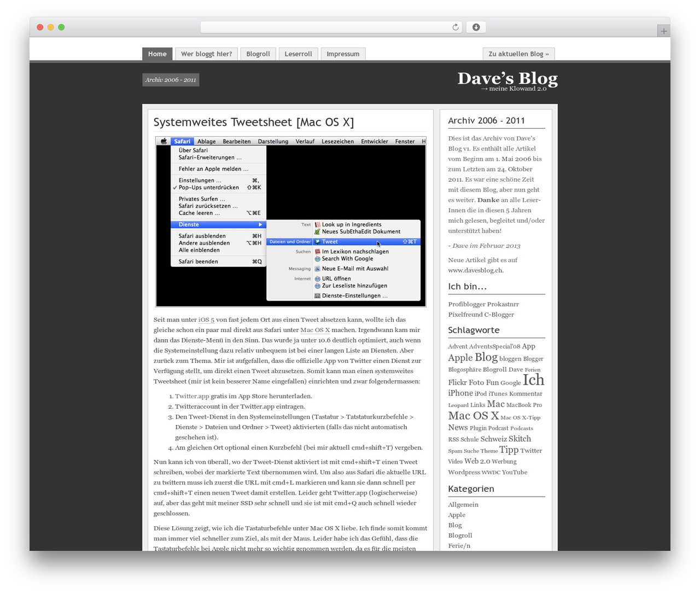Open the 'News' tag in the cloud
The height and width of the screenshot is (593, 700).
458,428
